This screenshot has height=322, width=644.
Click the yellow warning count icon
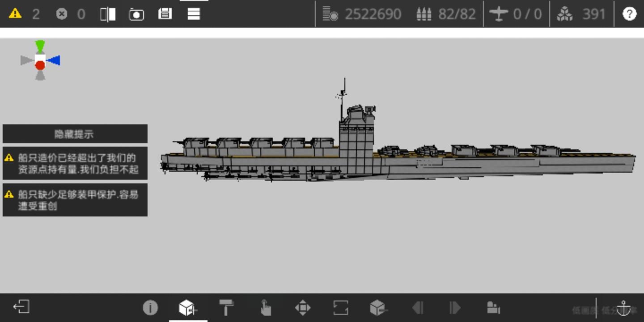coord(15,13)
